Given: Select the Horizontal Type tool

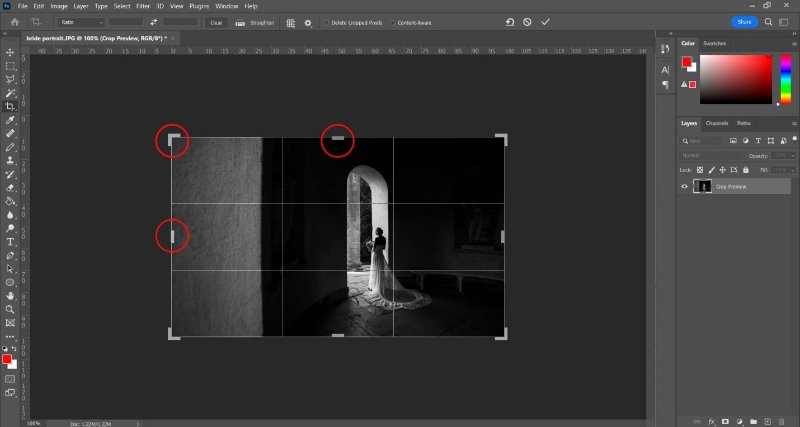Looking at the screenshot, I should tap(10, 241).
